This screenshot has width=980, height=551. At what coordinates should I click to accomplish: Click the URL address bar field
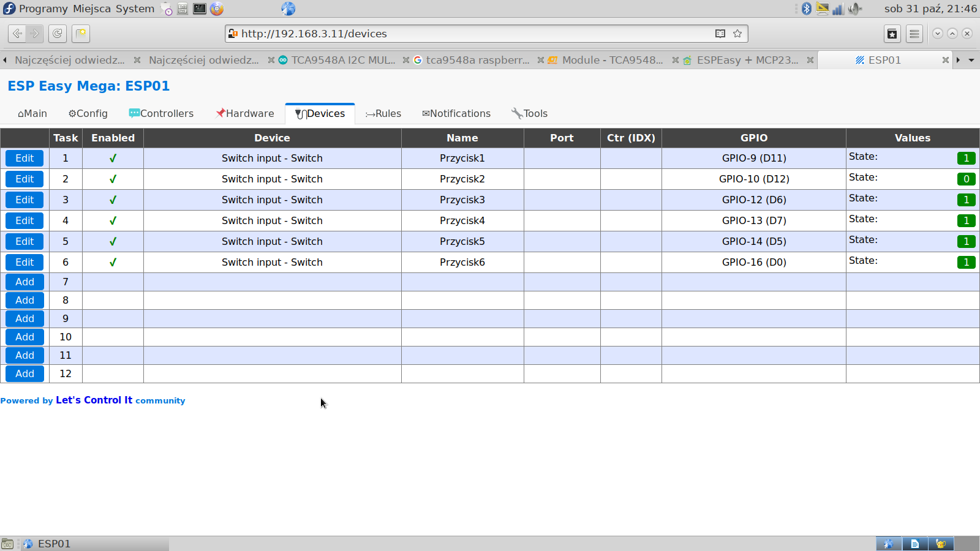coord(487,34)
